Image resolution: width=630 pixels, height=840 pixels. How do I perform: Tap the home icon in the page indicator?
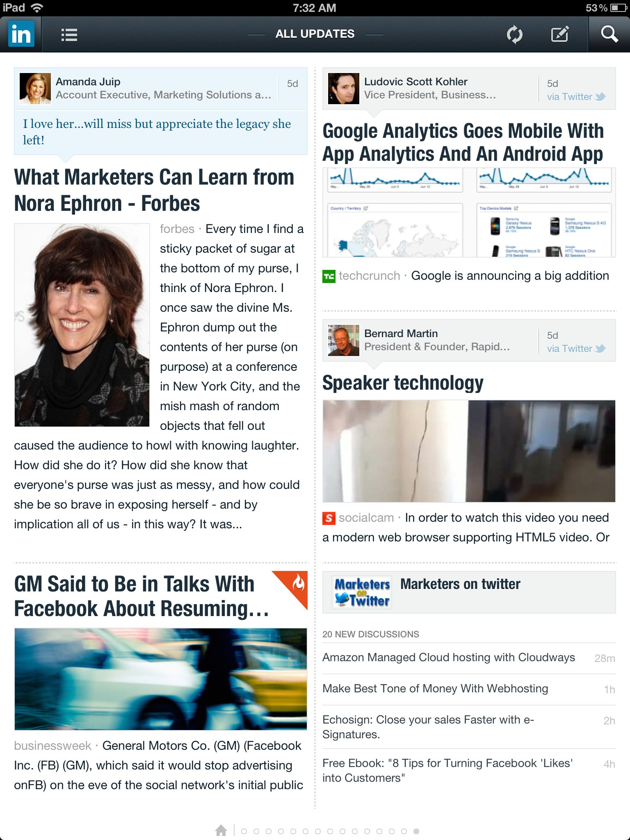pos(221,831)
